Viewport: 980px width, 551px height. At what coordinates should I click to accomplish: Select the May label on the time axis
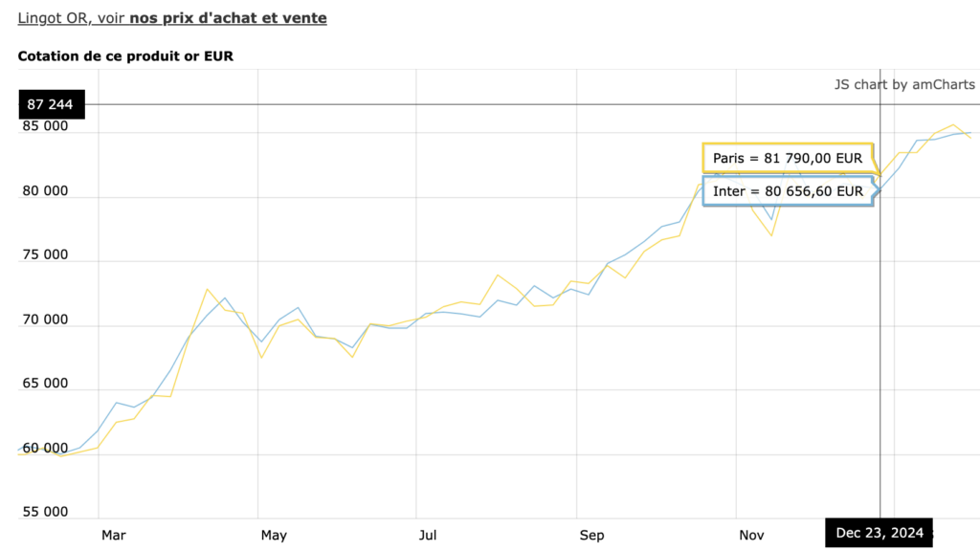274,535
